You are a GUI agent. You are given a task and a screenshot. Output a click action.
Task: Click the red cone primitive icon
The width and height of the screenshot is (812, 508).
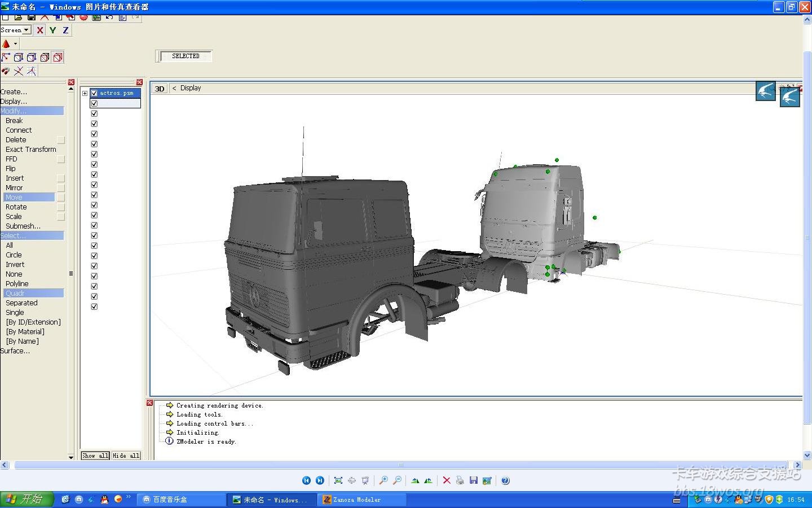(6, 44)
